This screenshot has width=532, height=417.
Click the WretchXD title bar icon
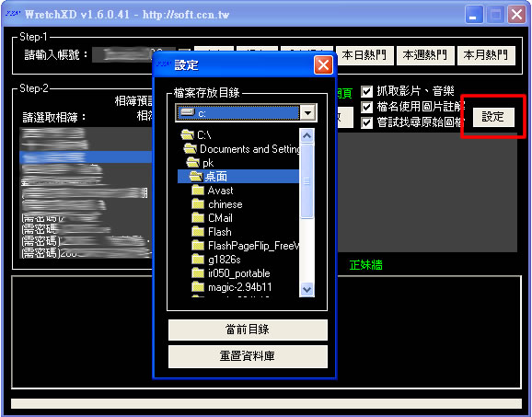coord(13,14)
